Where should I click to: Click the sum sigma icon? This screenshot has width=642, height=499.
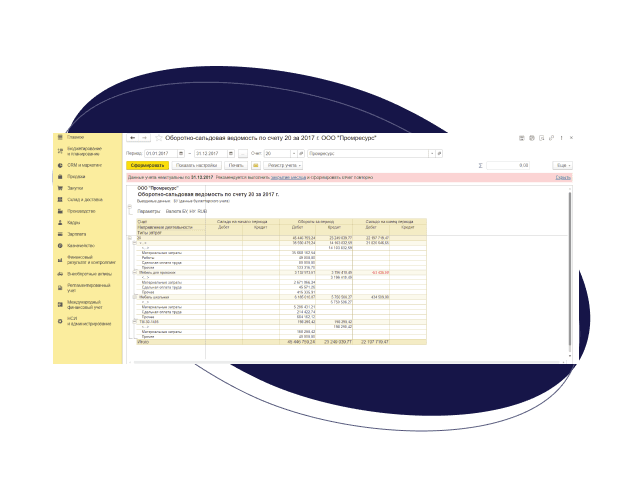coord(481,164)
